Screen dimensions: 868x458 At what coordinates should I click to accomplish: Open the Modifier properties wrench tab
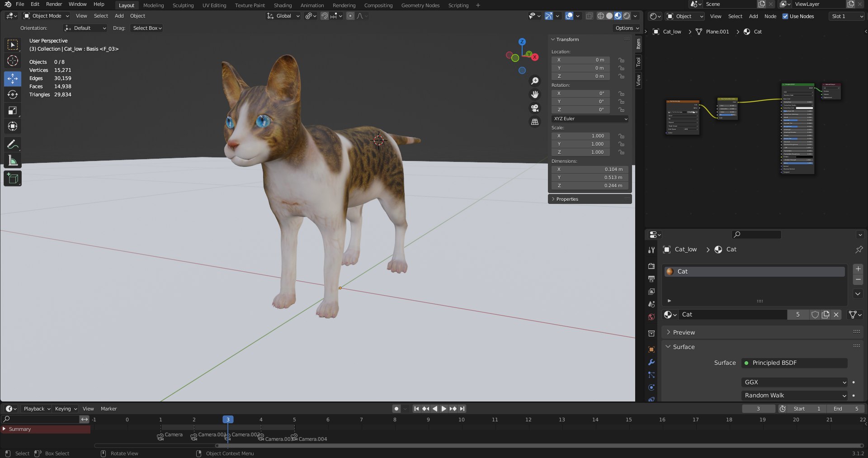coord(651,362)
